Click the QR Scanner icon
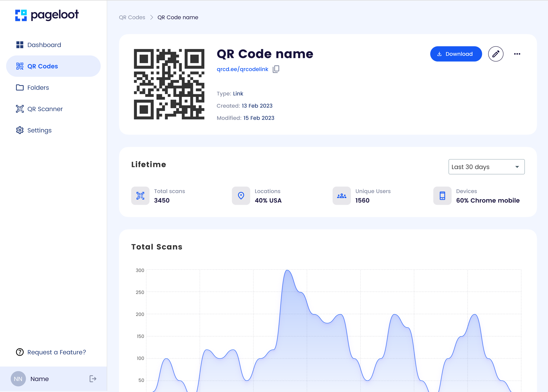The height and width of the screenshot is (392, 548). 20,109
